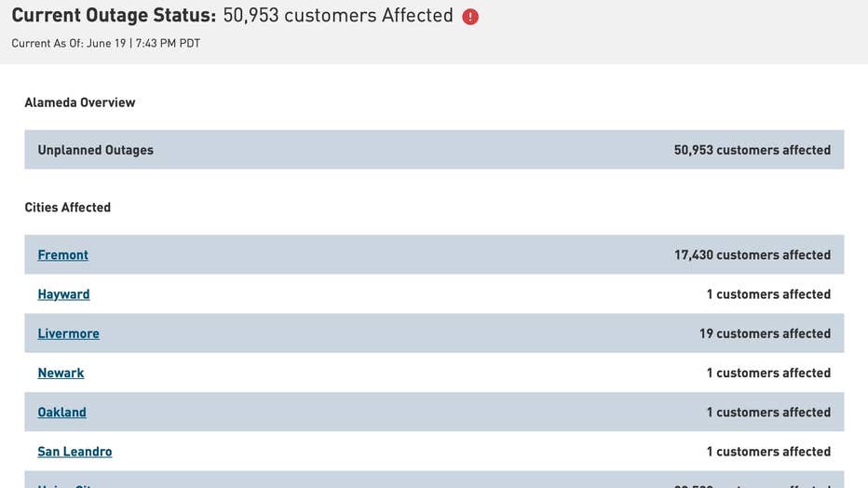Click the Current Outage Status heading
The width and height of the screenshot is (868, 488).
tap(114, 16)
